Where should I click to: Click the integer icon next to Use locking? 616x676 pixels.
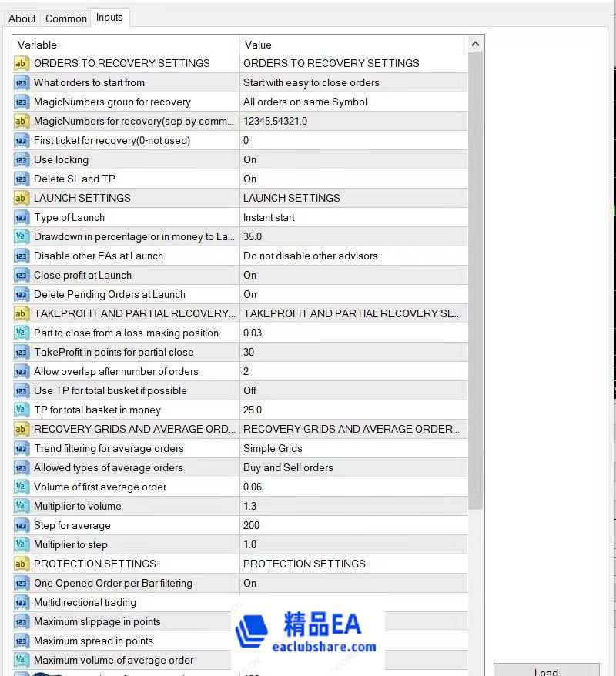click(22, 159)
